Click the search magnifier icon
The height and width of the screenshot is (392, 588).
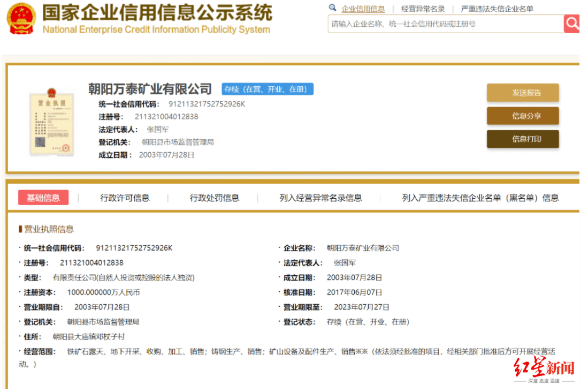pyautogui.click(x=572, y=24)
